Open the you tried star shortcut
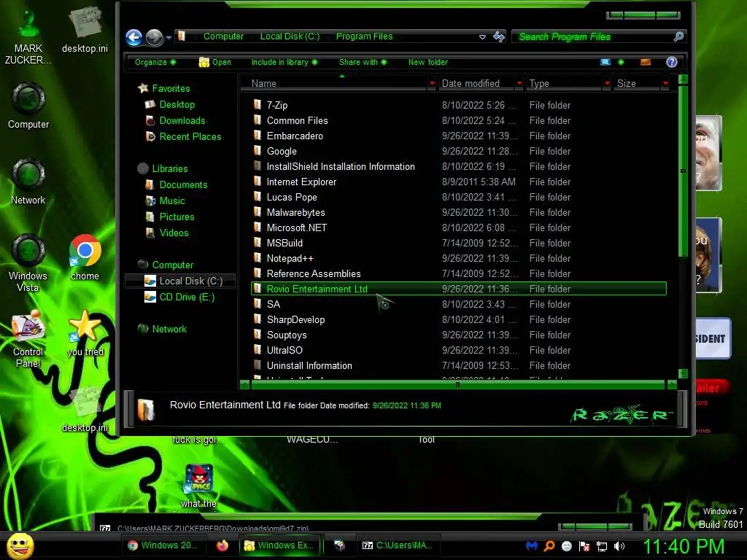This screenshot has width=747, height=560. point(85,333)
